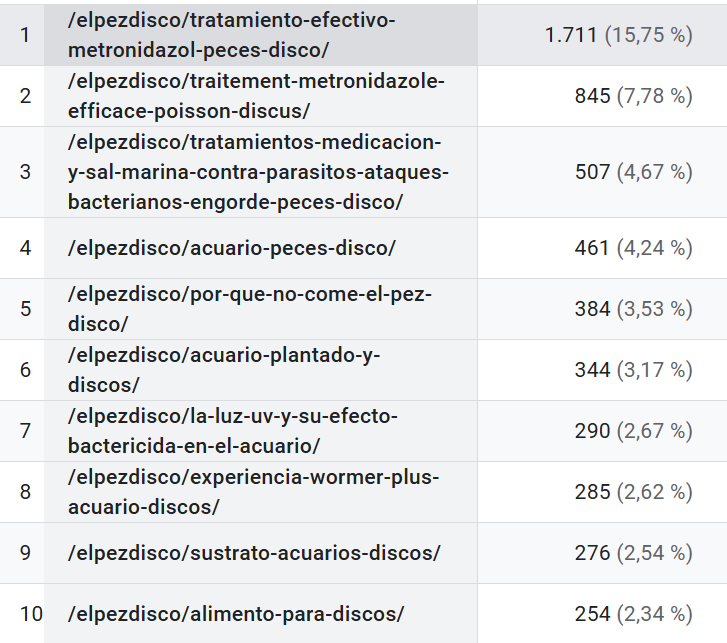
Task: Open the sustrato-acuarios-discos page path
Action: click(254, 552)
